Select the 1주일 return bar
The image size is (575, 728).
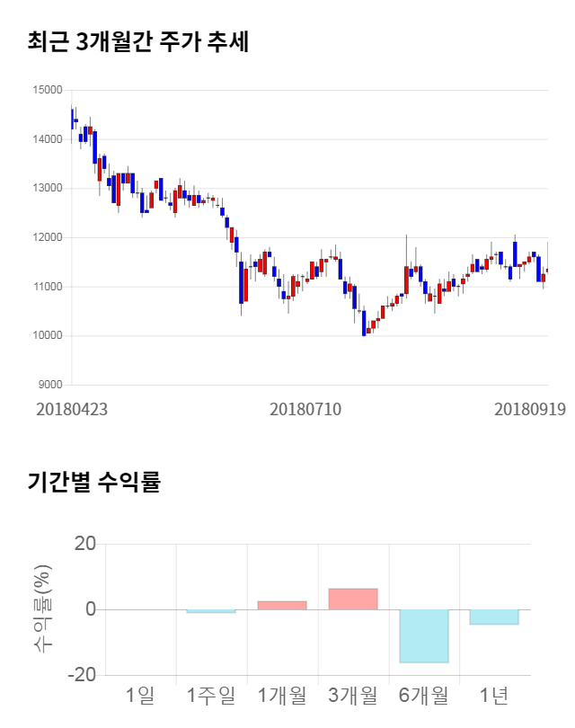(211, 611)
